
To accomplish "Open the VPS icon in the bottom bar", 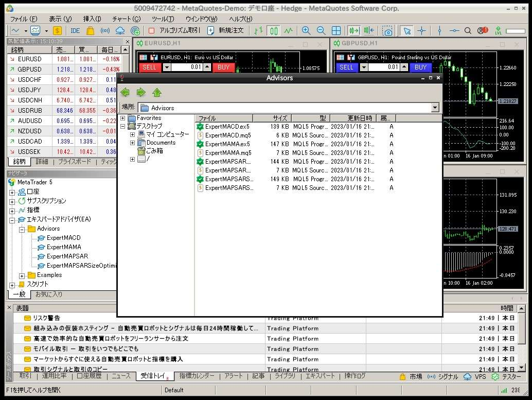I will point(467,376).
